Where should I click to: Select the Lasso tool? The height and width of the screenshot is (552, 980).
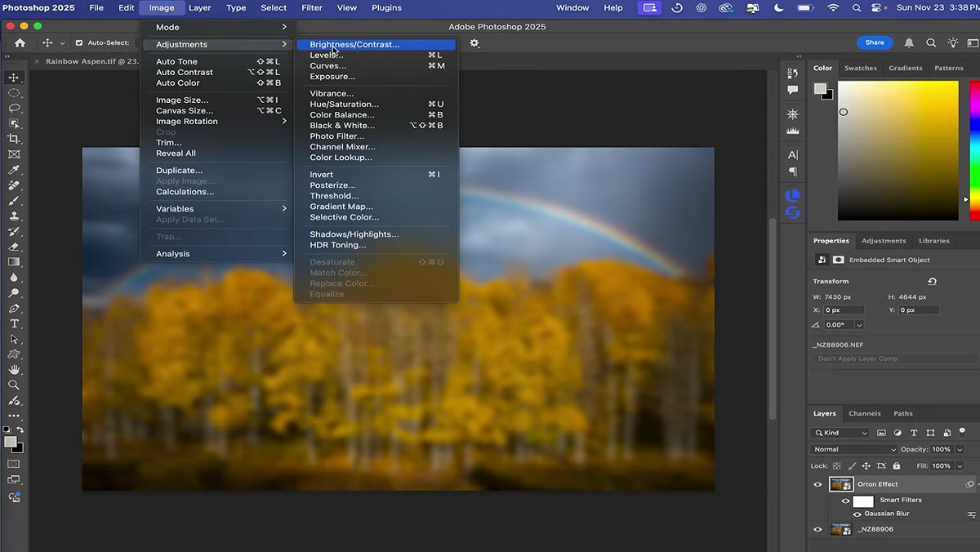click(x=14, y=108)
